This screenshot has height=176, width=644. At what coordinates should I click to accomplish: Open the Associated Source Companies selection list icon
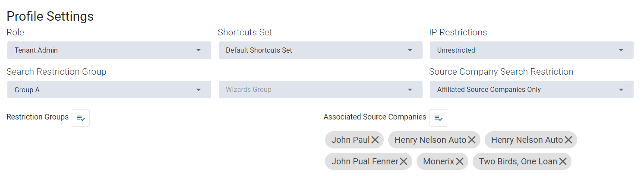[x=438, y=118]
